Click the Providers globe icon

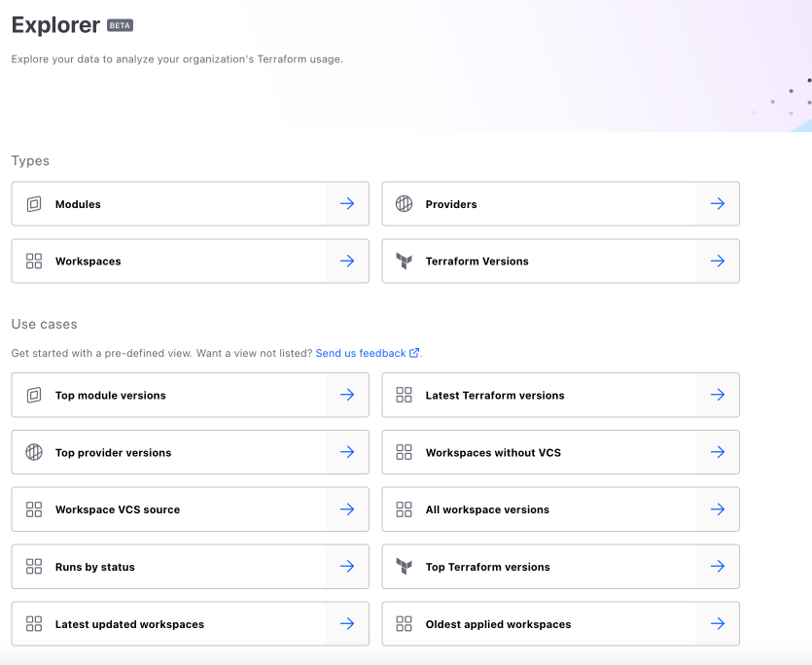405,204
